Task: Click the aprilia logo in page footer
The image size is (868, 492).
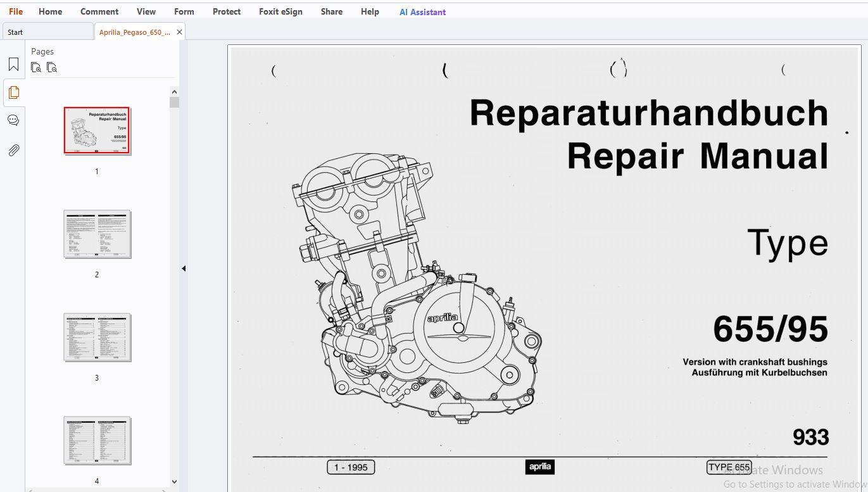Action: (x=540, y=467)
